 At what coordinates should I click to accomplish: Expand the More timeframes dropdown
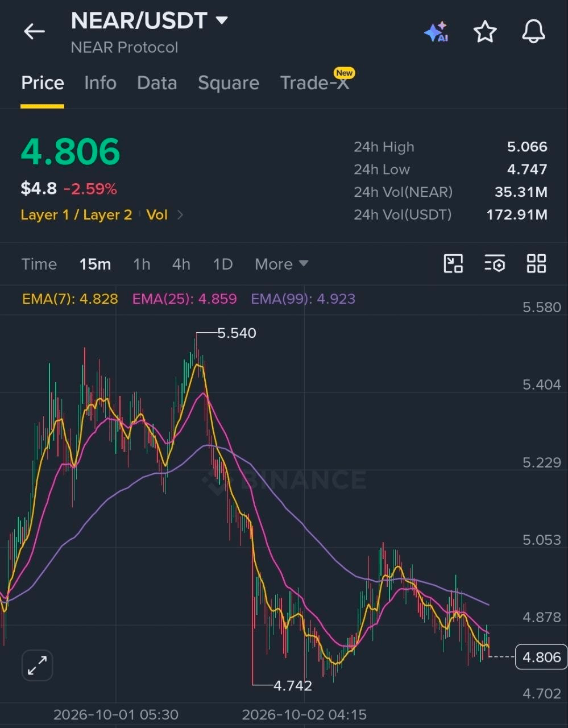point(281,264)
